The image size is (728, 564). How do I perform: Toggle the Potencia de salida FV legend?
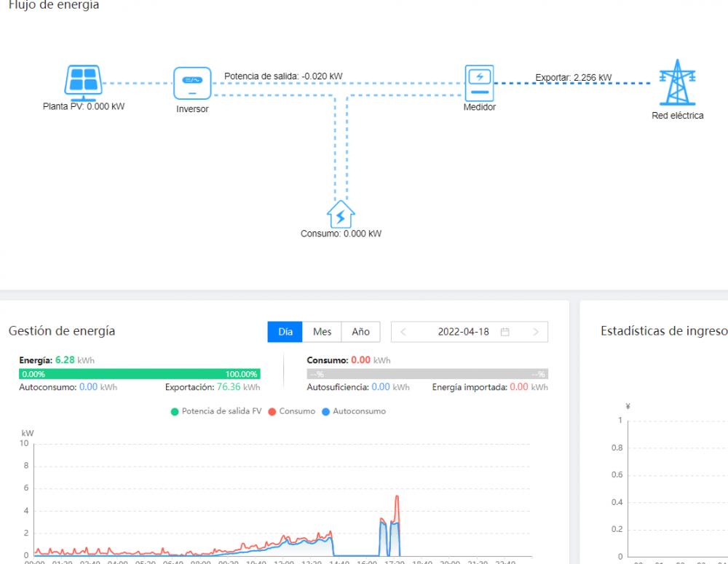pyautogui.click(x=216, y=411)
